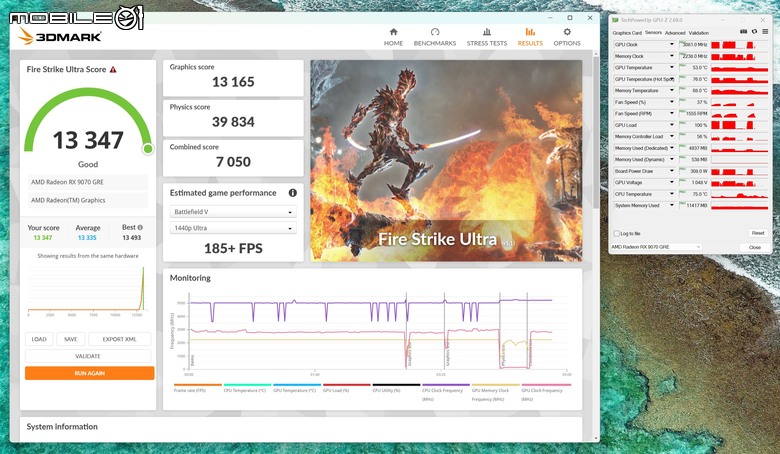Open the Fan Speed (%) sensor dropdown

672,102
